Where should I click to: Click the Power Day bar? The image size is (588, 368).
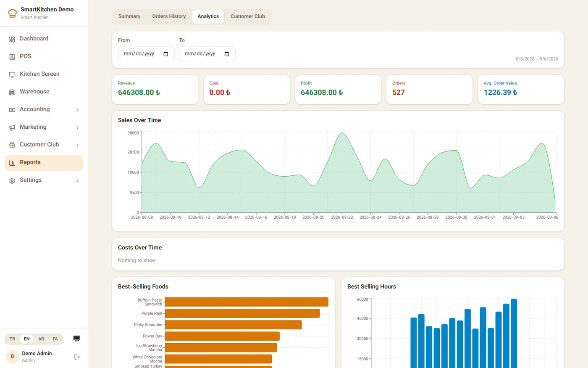pos(222,336)
